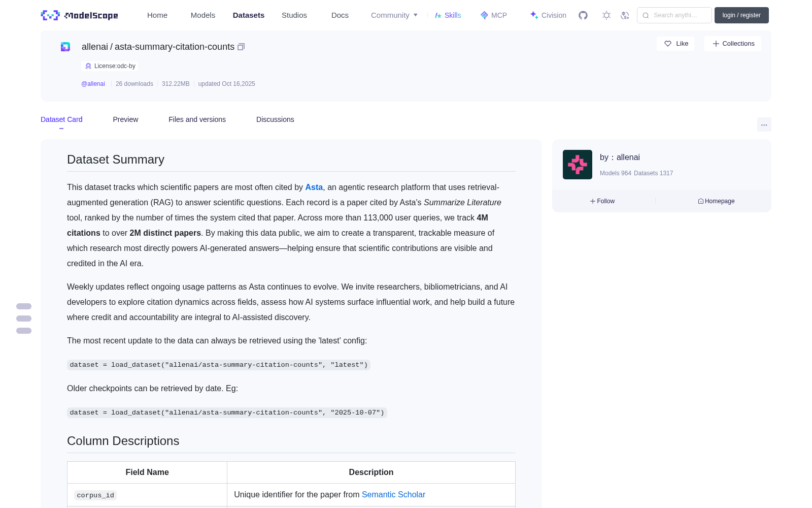Image resolution: width=812 pixels, height=508 pixels.
Task: Focus the Search anything input field
Action: (674, 15)
